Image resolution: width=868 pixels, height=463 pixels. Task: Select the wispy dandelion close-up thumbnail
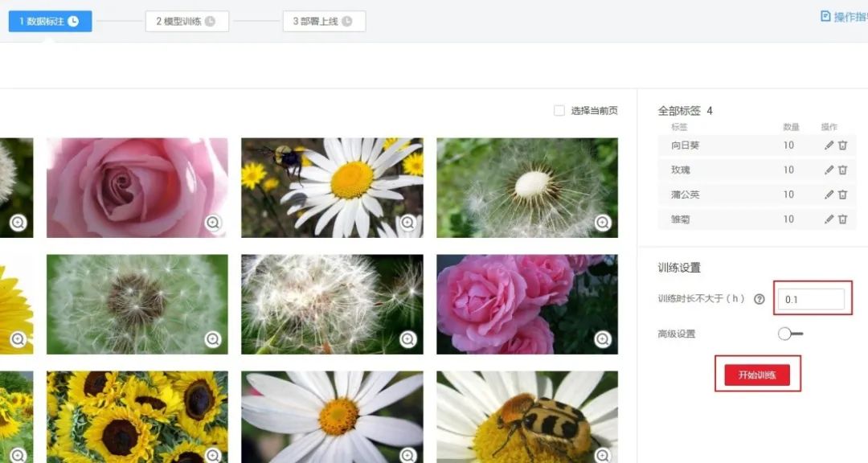(x=332, y=304)
